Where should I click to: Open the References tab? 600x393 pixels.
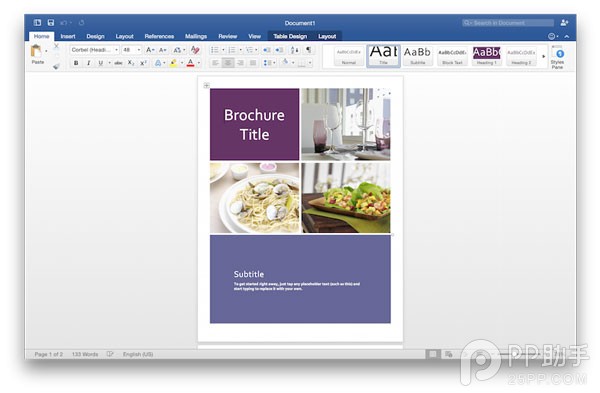[159, 36]
